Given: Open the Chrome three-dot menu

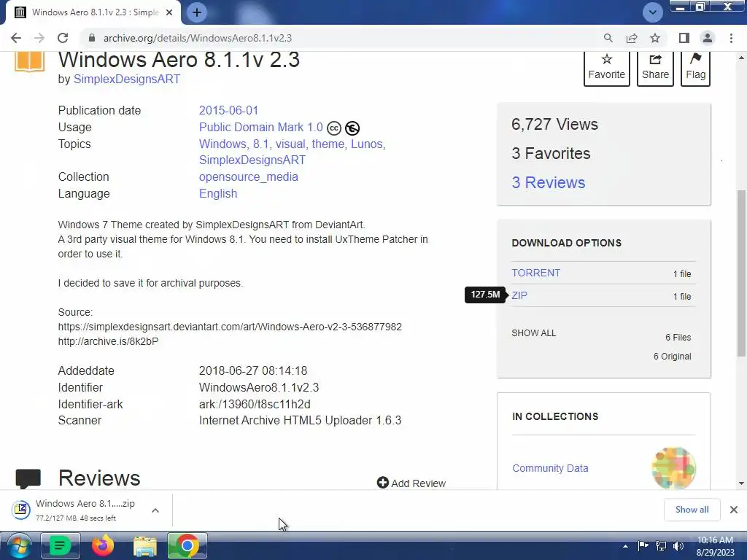Looking at the screenshot, I should click(x=731, y=38).
